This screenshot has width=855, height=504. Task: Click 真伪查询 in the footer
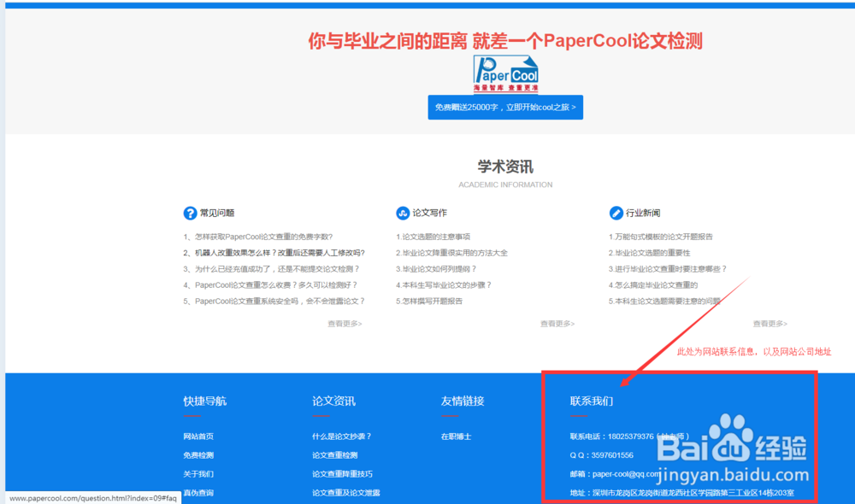pos(198,492)
